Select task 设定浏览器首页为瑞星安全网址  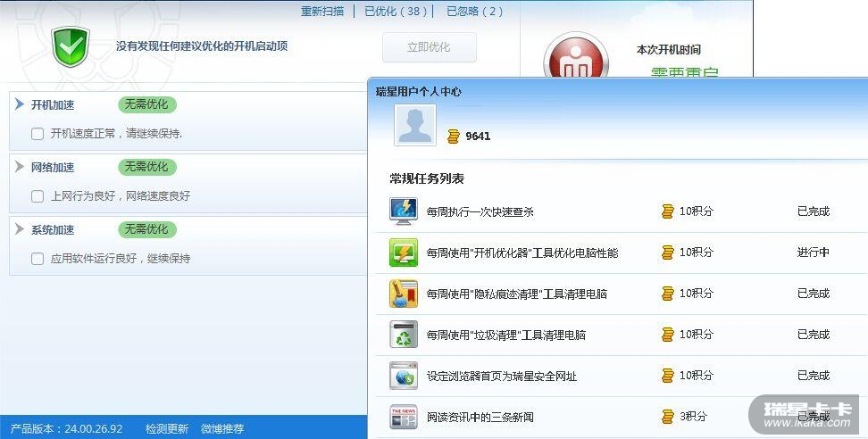(502, 377)
